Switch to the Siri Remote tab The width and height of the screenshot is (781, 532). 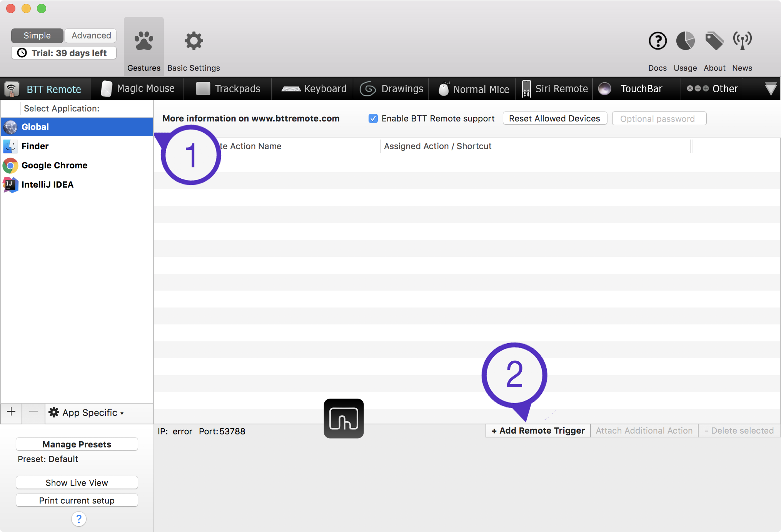(x=555, y=89)
